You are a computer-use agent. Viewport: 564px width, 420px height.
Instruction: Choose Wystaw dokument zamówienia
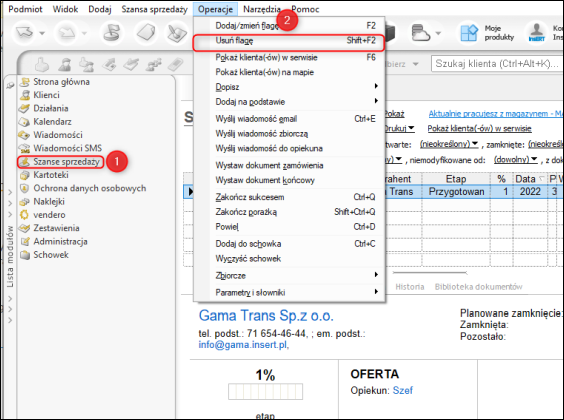[x=290, y=165]
